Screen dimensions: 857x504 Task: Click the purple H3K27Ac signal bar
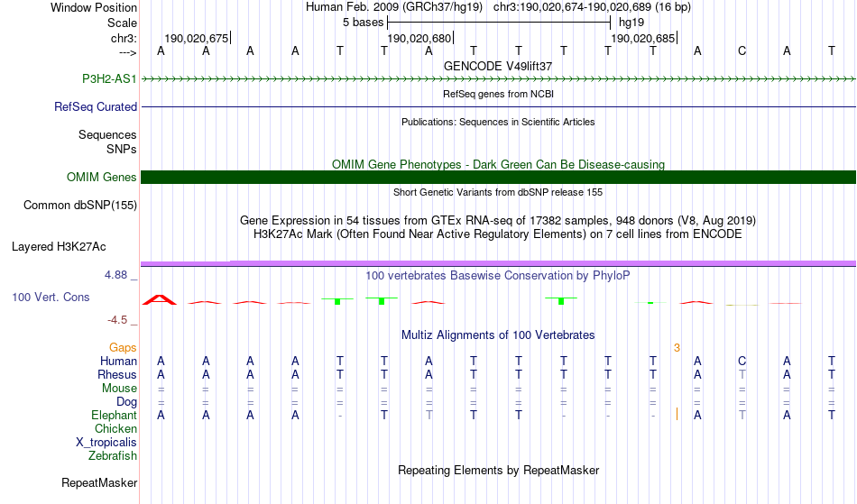tap(499, 264)
